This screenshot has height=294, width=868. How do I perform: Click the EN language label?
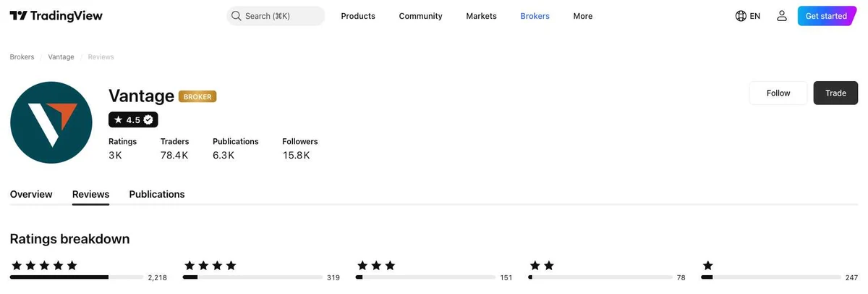(x=755, y=16)
